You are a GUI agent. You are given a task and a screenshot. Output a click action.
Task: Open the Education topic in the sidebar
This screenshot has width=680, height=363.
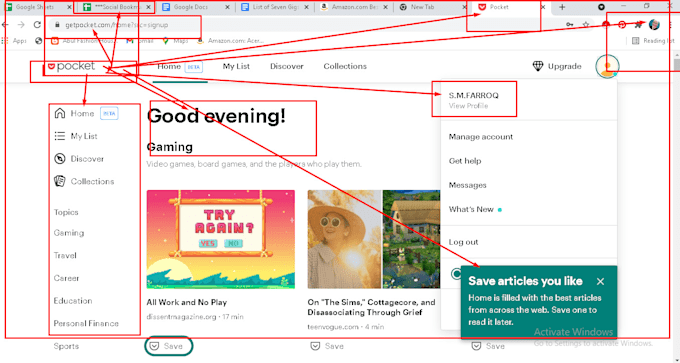(73, 301)
